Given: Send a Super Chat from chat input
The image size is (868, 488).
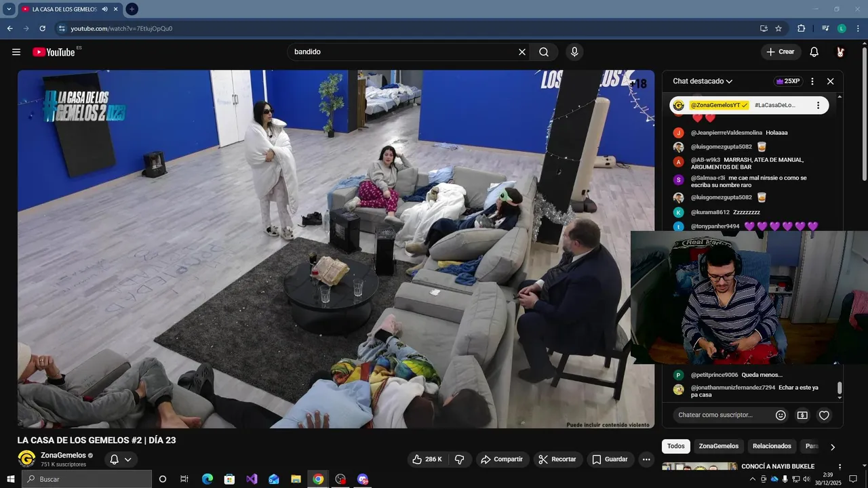Looking at the screenshot, I should pos(802,415).
